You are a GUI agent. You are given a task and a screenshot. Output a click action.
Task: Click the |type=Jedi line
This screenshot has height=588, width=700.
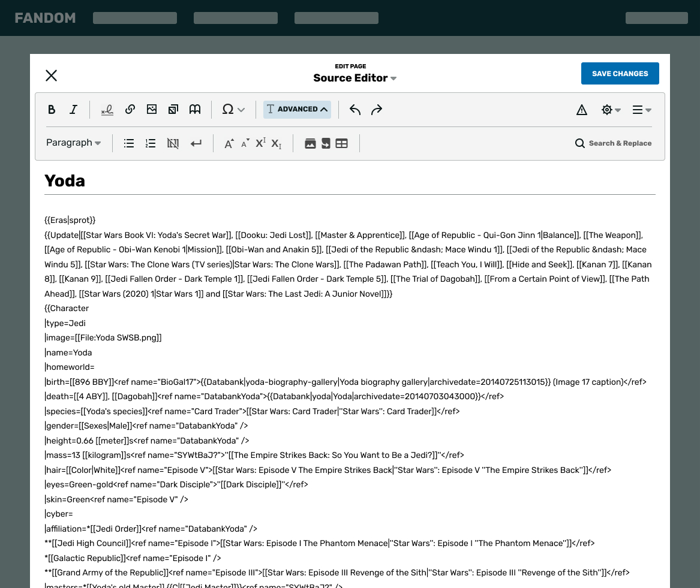[x=65, y=323]
